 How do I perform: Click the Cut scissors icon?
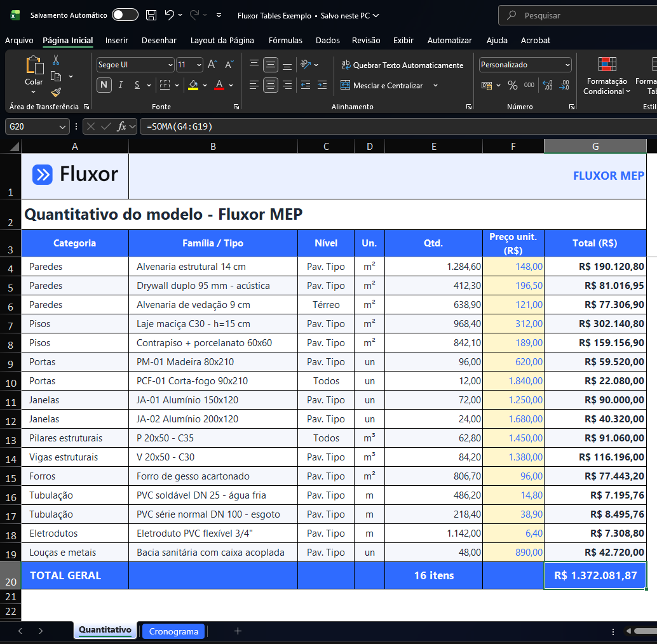pos(56,60)
